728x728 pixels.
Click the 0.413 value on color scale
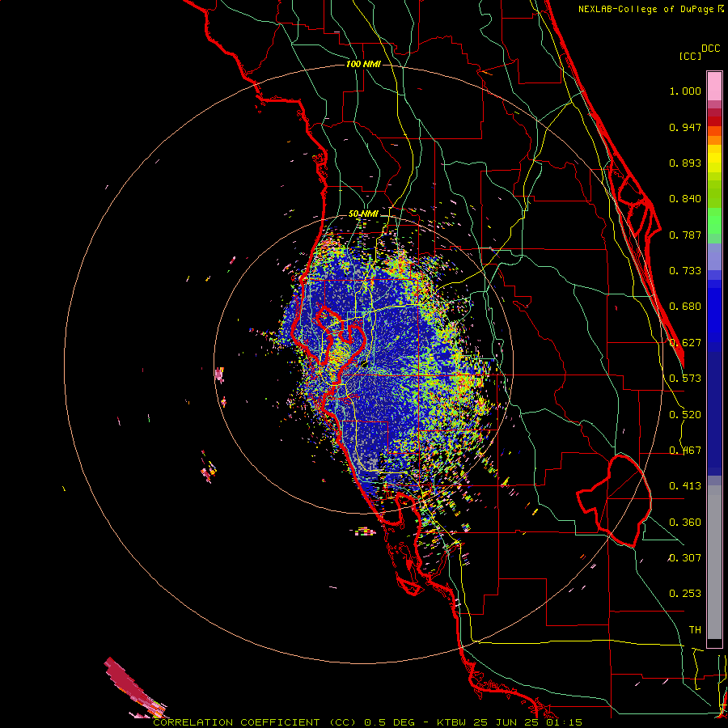(685, 486)
